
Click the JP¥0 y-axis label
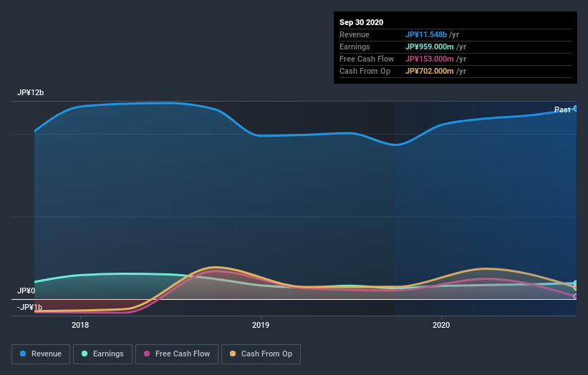26,291
